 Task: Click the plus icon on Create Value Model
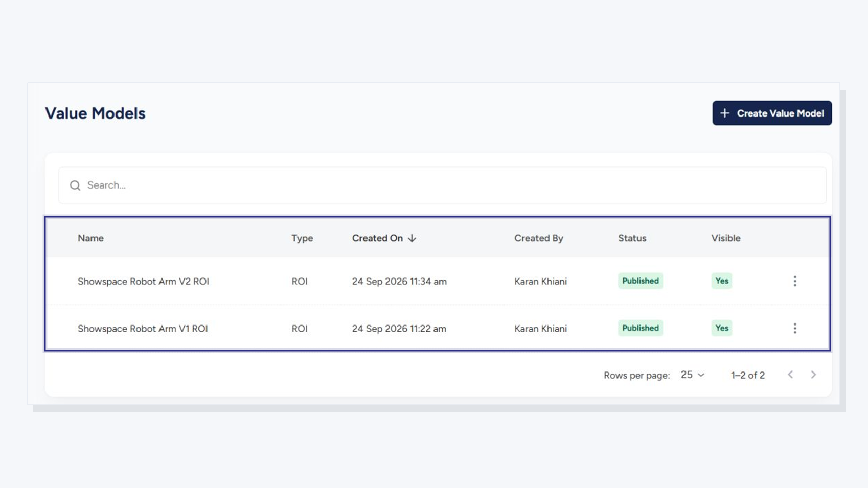(725, 113)
